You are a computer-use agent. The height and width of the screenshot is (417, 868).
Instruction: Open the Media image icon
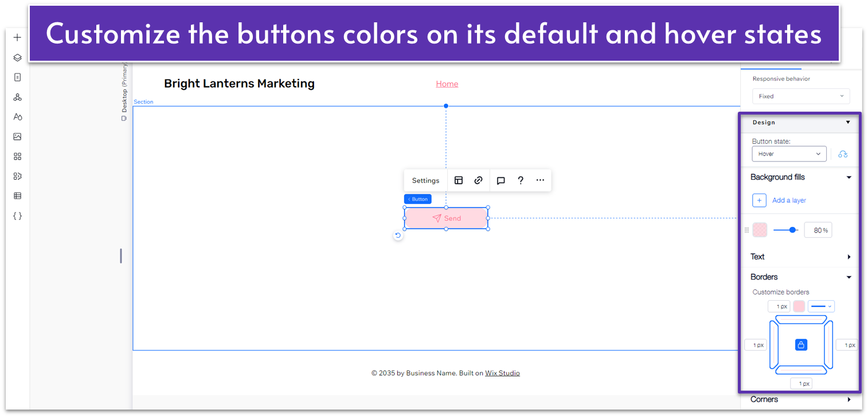click(17, 137)
